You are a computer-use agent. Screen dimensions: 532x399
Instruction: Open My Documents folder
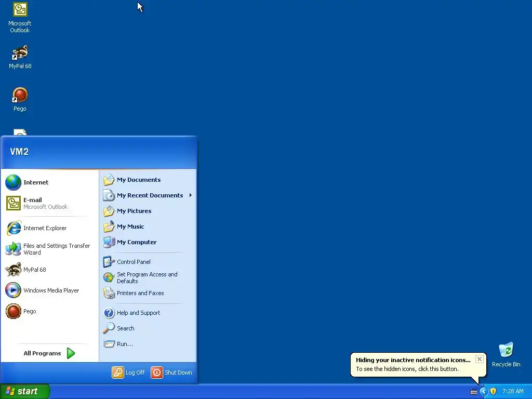148,180
